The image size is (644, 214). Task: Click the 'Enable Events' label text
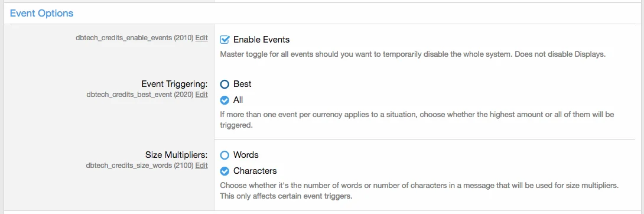coord(261,40)
